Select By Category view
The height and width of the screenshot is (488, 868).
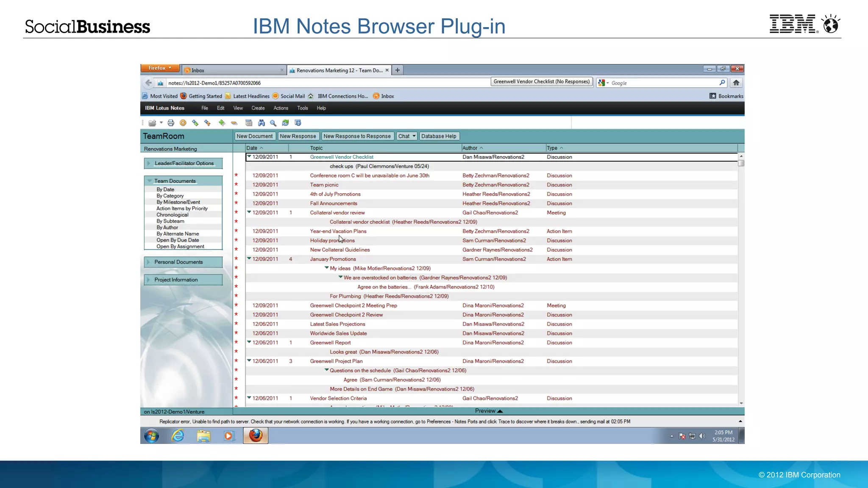pos(170,196)
